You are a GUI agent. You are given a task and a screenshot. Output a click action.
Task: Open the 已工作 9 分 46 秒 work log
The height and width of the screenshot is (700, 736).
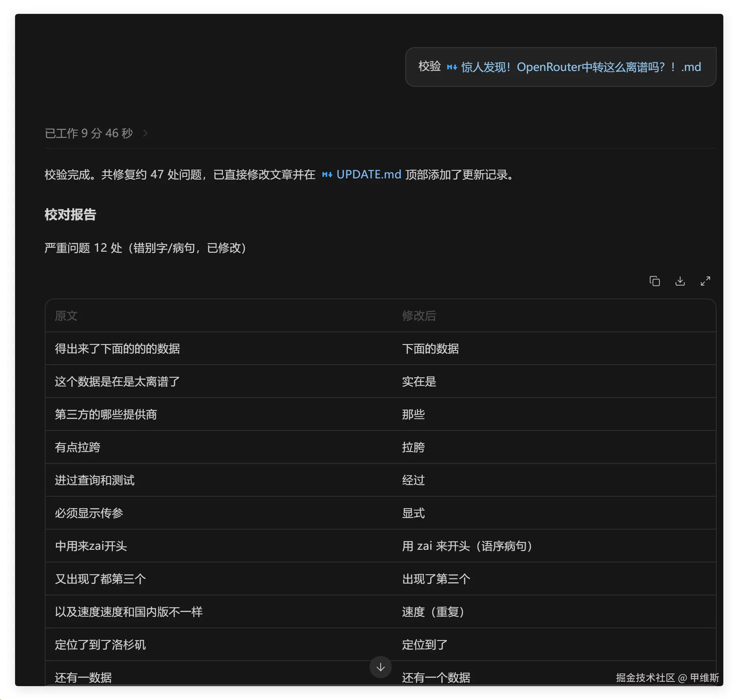[89, 133]
